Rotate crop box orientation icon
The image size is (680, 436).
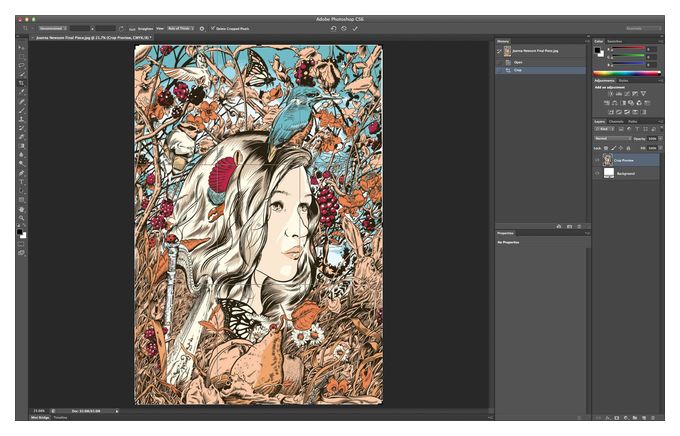click(x=121, y=28)
